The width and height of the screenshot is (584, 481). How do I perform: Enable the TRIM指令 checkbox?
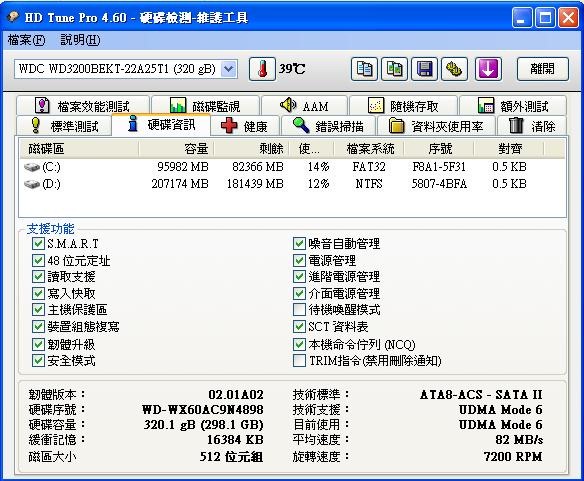click(299, 360)
